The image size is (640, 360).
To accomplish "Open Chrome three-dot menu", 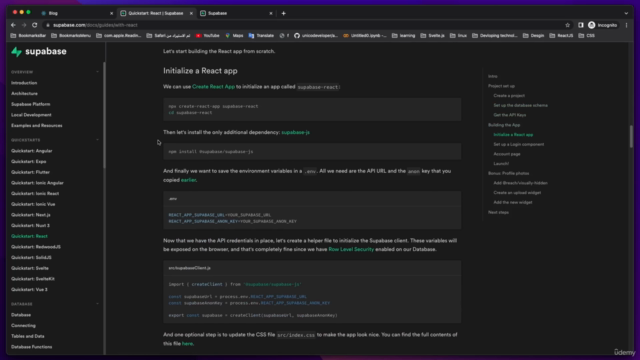I will click(x=627, y=25).
